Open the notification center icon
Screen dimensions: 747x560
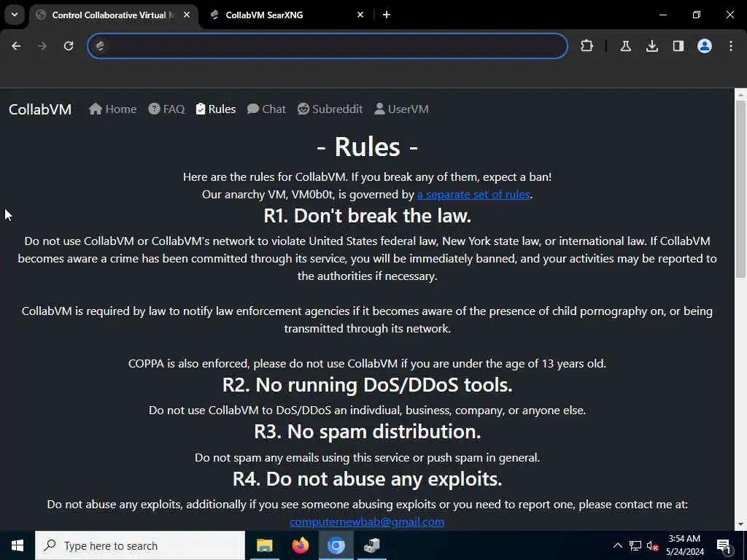724,545
